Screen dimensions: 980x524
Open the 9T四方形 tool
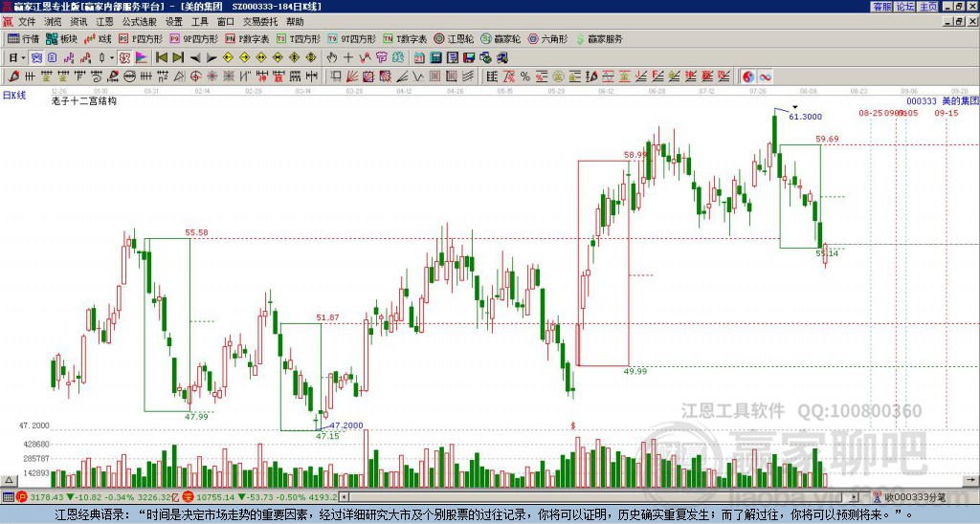352,38
